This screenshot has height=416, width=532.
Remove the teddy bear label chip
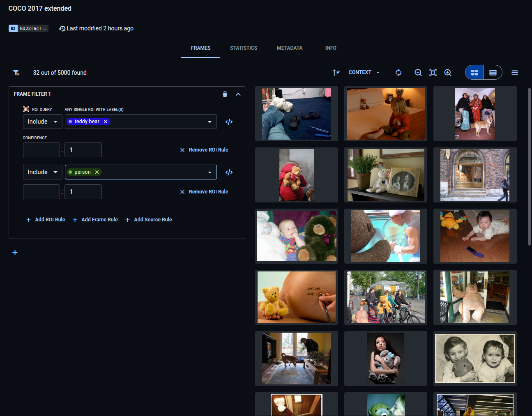coord(106,122)
